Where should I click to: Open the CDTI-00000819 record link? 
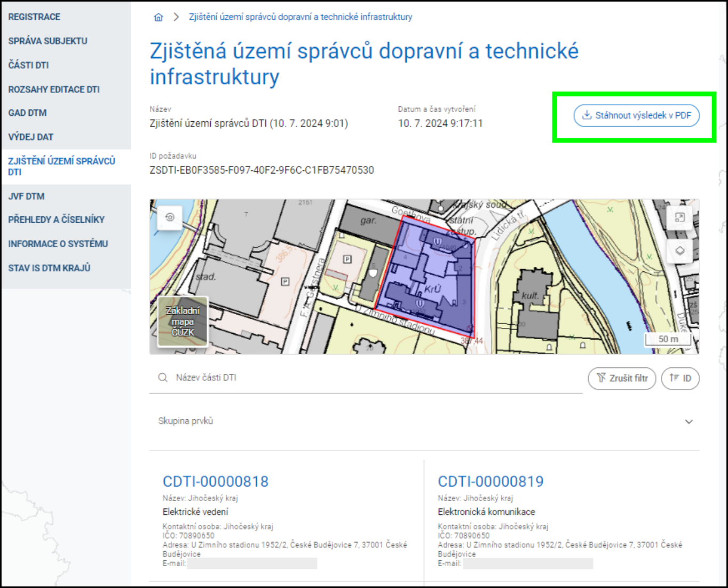tap(490, 481)
